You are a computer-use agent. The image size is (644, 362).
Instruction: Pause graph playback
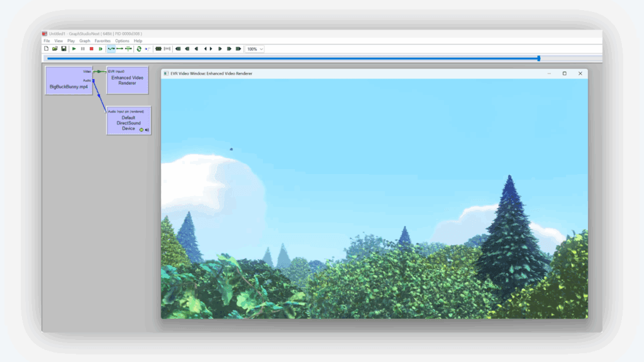click(82, 48)
